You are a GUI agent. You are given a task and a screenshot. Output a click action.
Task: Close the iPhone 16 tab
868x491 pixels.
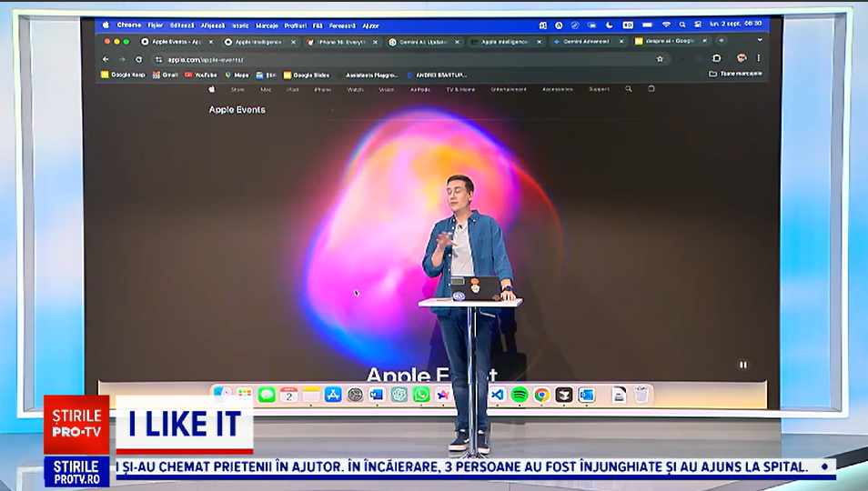tap(376, 42)
